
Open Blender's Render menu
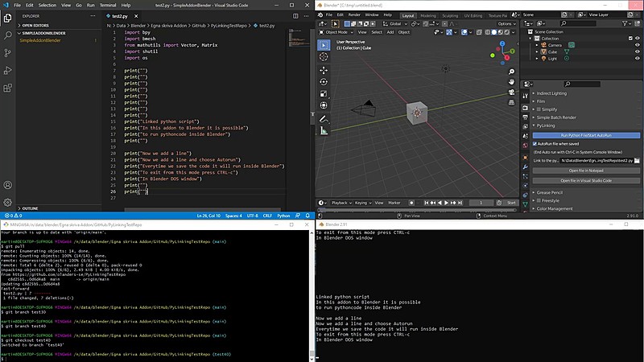pyautogui.click(x=354, y=14)
